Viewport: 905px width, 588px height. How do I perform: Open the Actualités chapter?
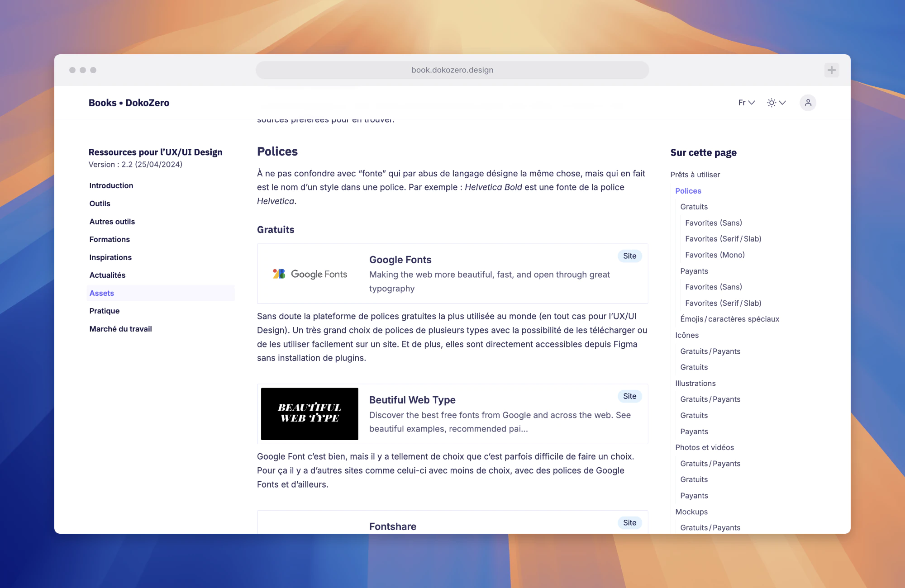[107, 275]
